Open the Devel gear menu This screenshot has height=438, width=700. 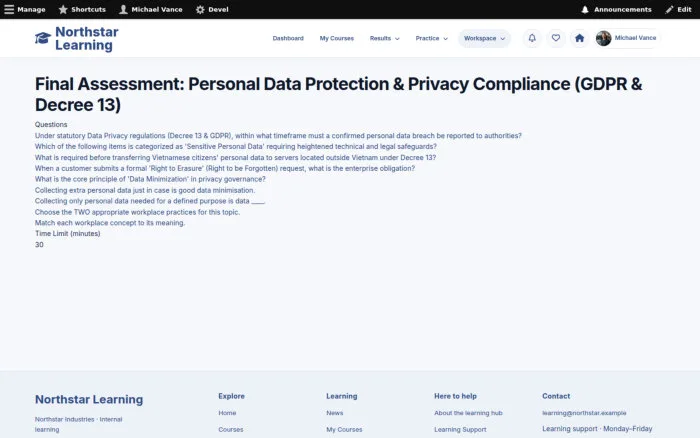click(x=212, y=9)
